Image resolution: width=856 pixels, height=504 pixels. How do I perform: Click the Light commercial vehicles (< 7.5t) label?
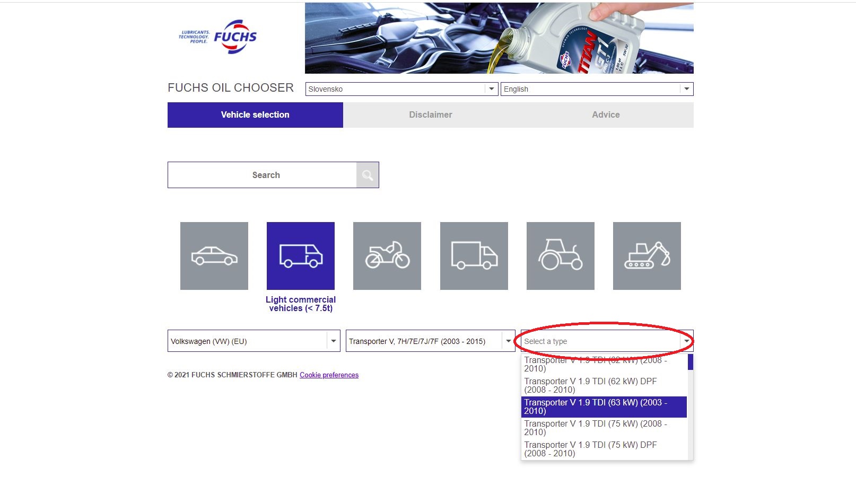click(x=301, y=304)
